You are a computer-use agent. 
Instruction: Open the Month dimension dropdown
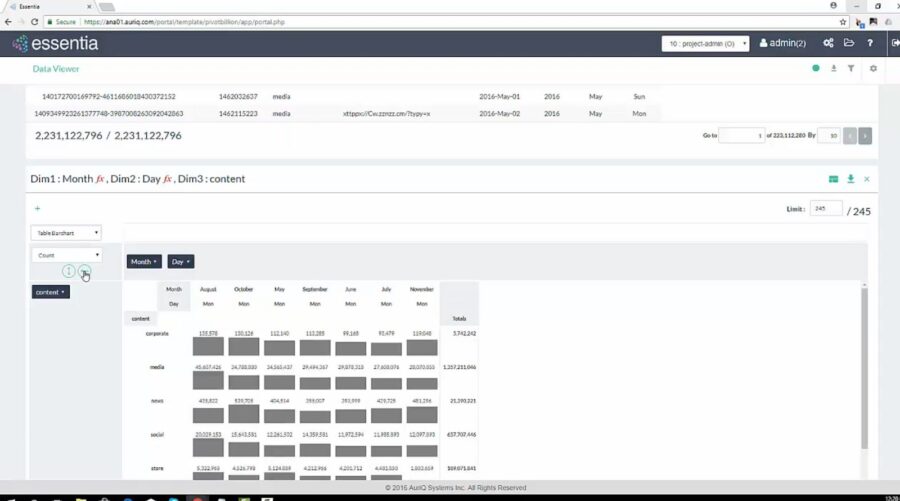[x=144, y=262]
